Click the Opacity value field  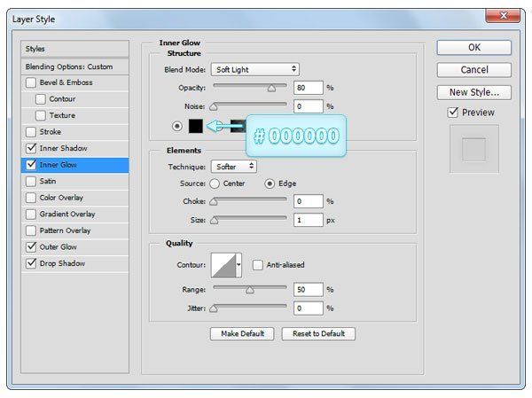tap(308, 88)
